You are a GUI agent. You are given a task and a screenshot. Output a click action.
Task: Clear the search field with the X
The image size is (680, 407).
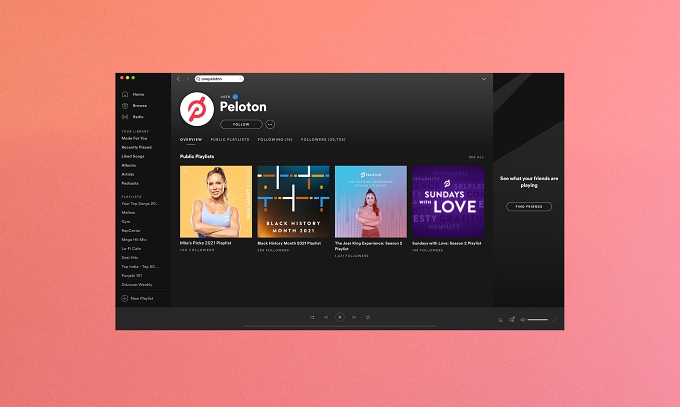[x=240, y=79]
